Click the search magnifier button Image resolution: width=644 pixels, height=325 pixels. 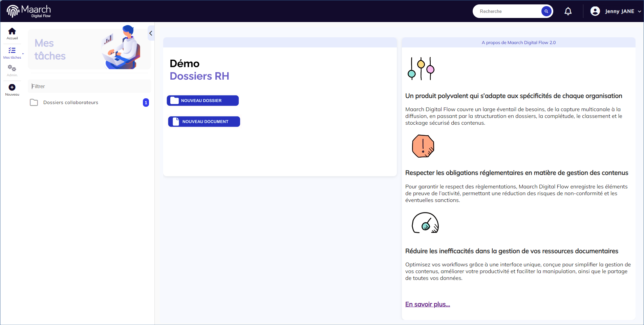[546, 11]
